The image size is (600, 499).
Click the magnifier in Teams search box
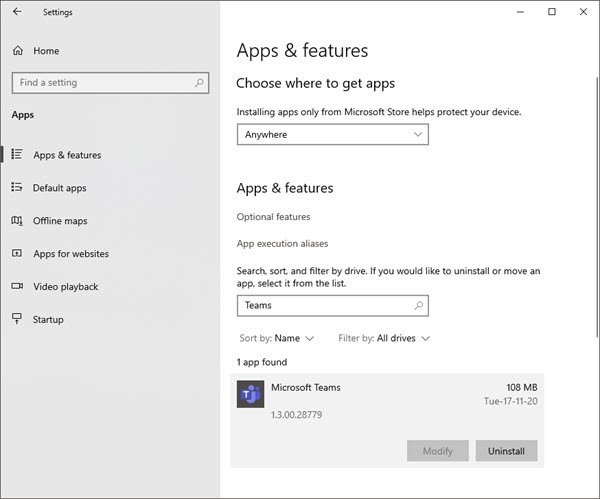click(419, 305)
